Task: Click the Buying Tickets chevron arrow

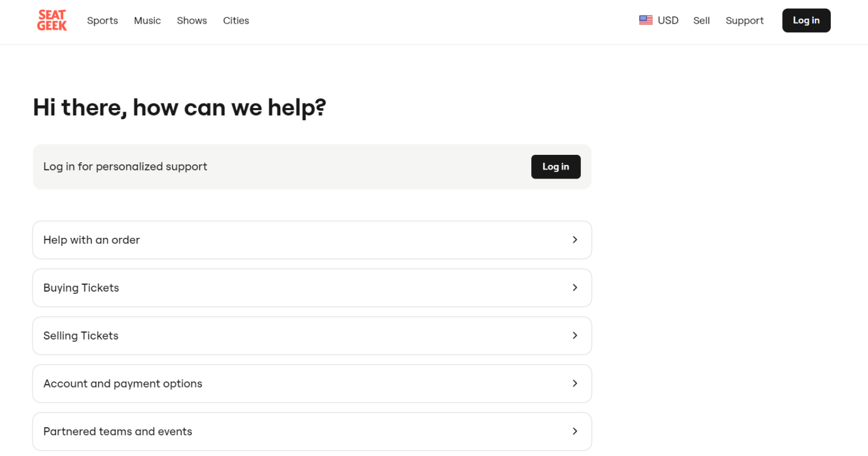Action: tap(575, 288)
